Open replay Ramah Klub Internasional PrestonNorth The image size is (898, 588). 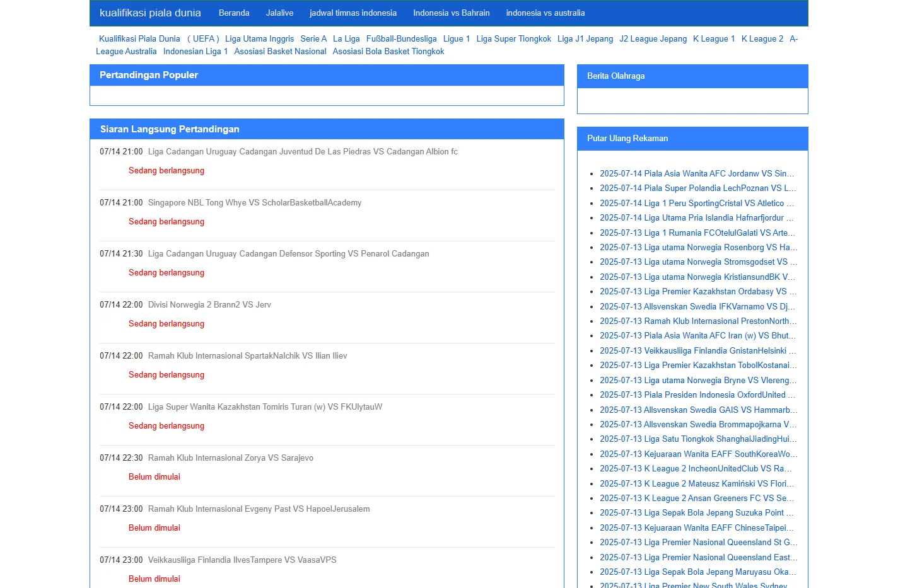click(x=698, y=321)
